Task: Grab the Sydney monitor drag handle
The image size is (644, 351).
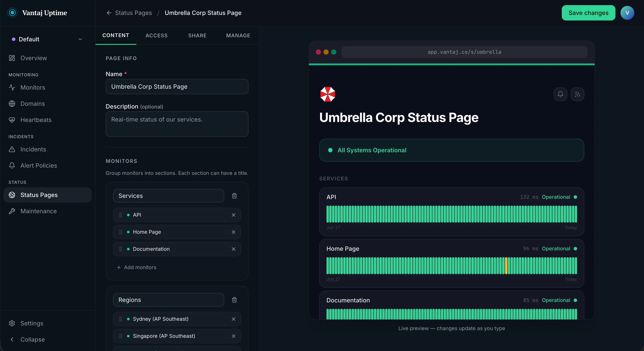Action: pos(120,319)
